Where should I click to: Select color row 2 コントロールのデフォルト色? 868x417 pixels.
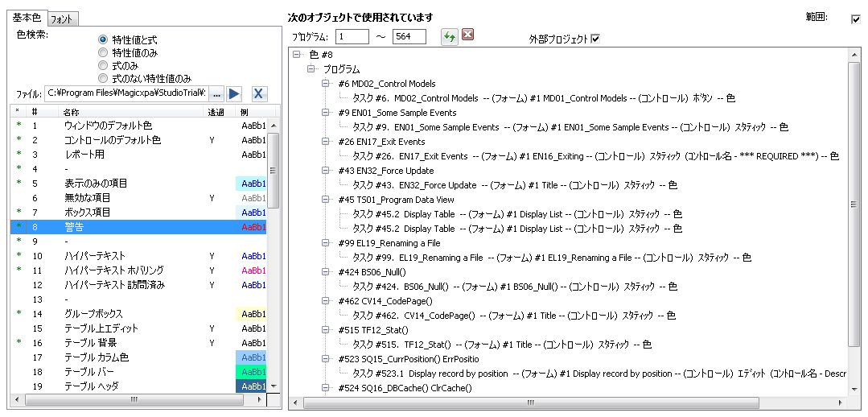[x=138, y=140]
